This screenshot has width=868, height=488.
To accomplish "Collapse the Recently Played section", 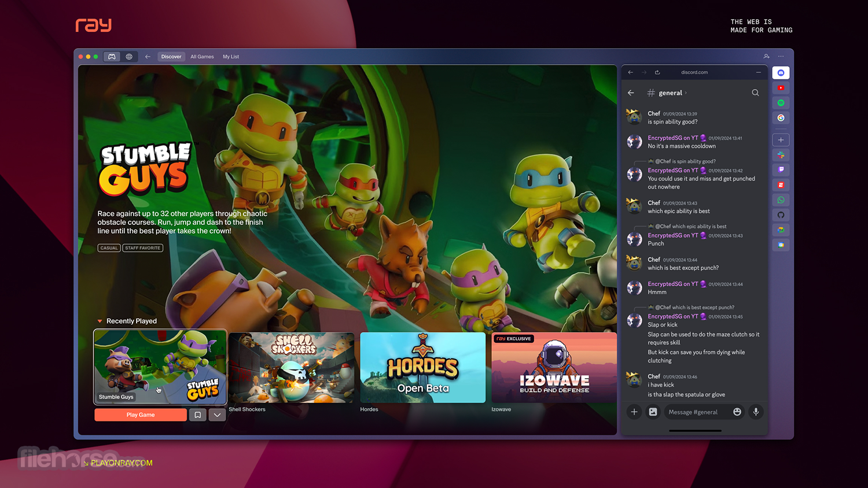I will (x=100, y=321).
